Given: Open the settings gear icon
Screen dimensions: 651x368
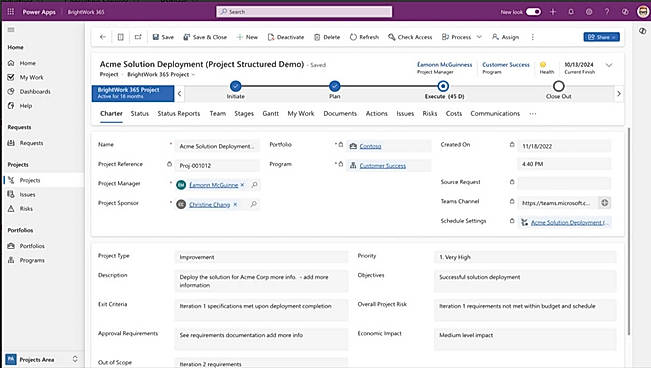Looking at the screenshot, I should pos(589,12).
